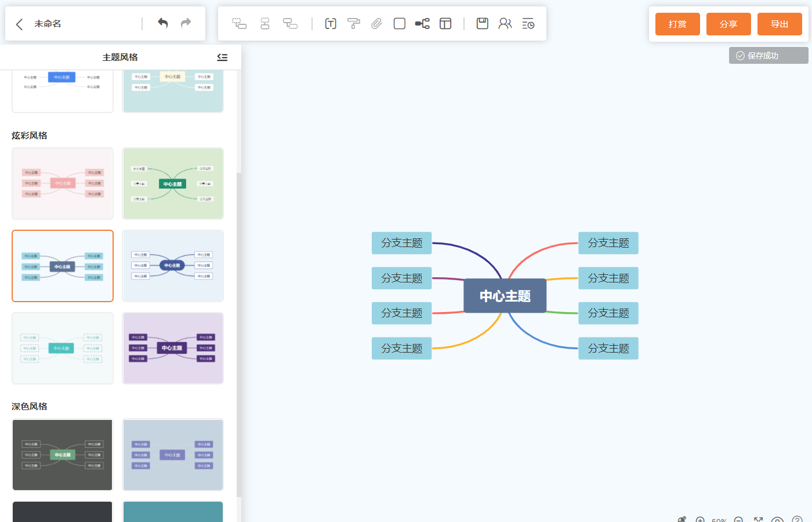Open the theme layout panel icon
The width and height of the screenshot is (812, 522).
pyautogui.click(x=445, y=23)
